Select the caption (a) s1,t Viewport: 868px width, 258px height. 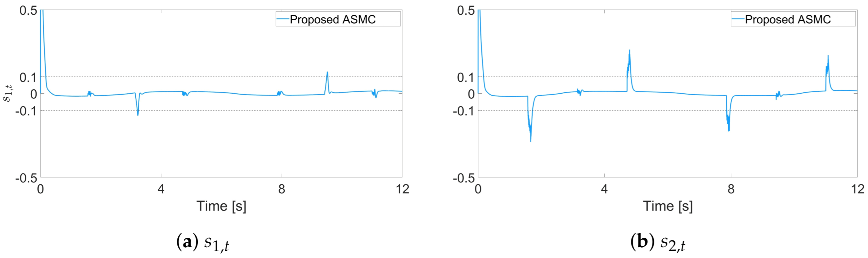coord(202,242)
